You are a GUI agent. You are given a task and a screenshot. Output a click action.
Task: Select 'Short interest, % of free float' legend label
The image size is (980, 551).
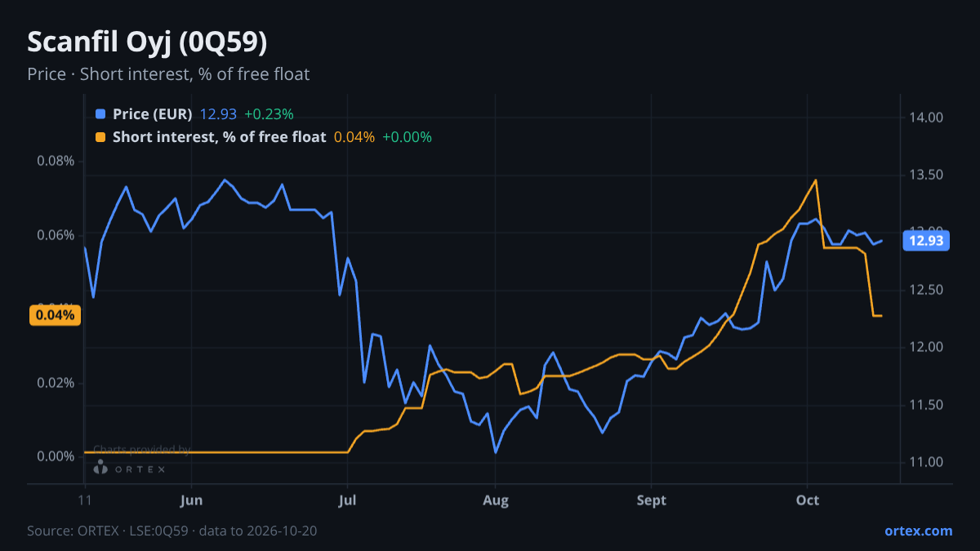click(x=219, y=137)
